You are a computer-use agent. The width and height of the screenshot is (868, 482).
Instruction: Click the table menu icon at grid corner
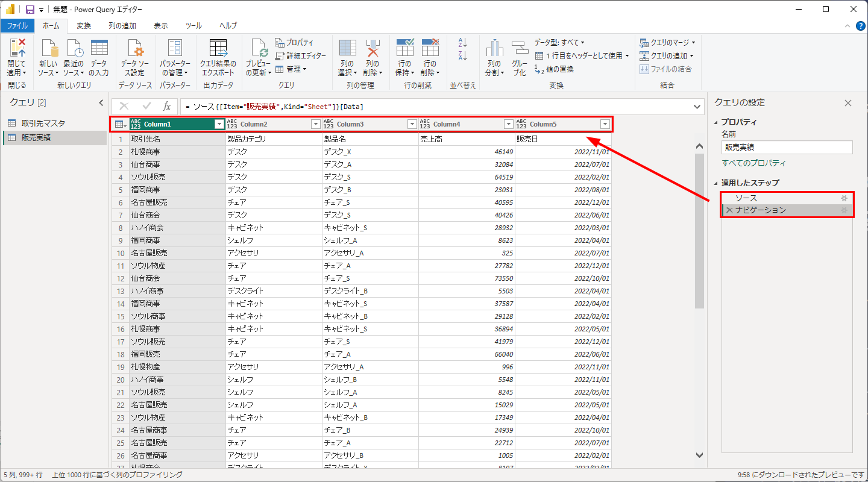[119, 124]
